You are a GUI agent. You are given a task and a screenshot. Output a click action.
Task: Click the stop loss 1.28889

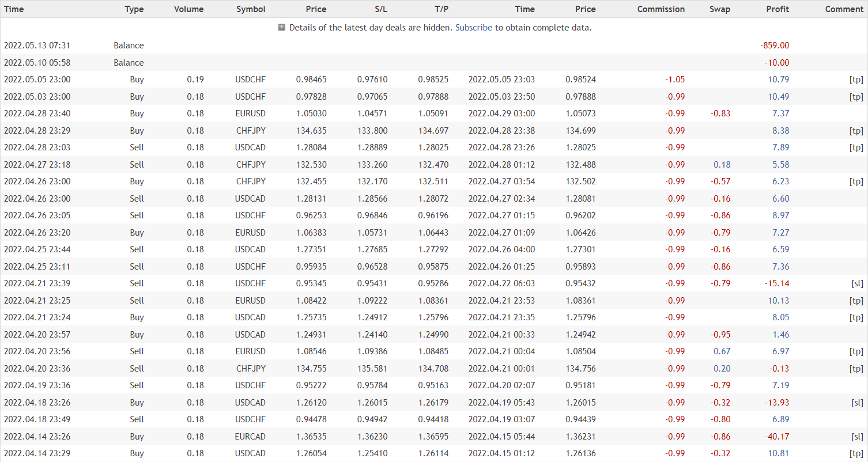coord(372,147)
